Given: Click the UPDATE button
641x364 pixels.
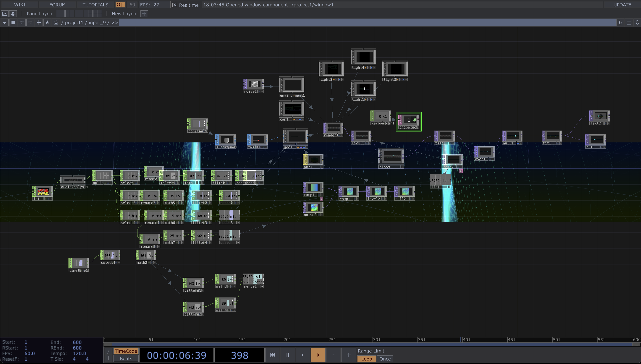Looking at the screenshot, I should 622,5.
